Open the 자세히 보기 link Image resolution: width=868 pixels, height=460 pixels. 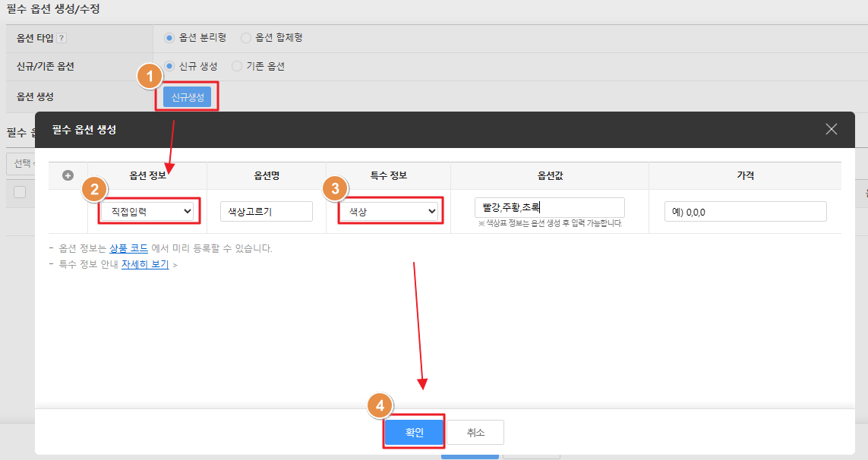tap(145, 265)
